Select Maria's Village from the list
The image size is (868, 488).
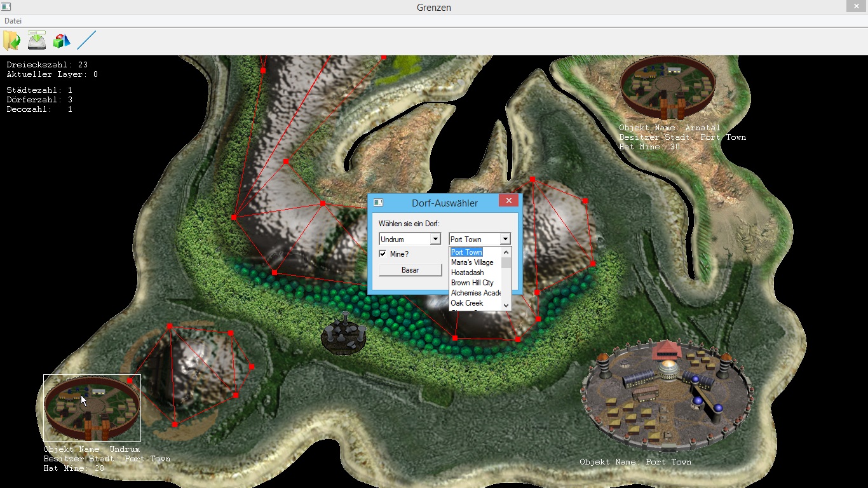click(472, 262)
